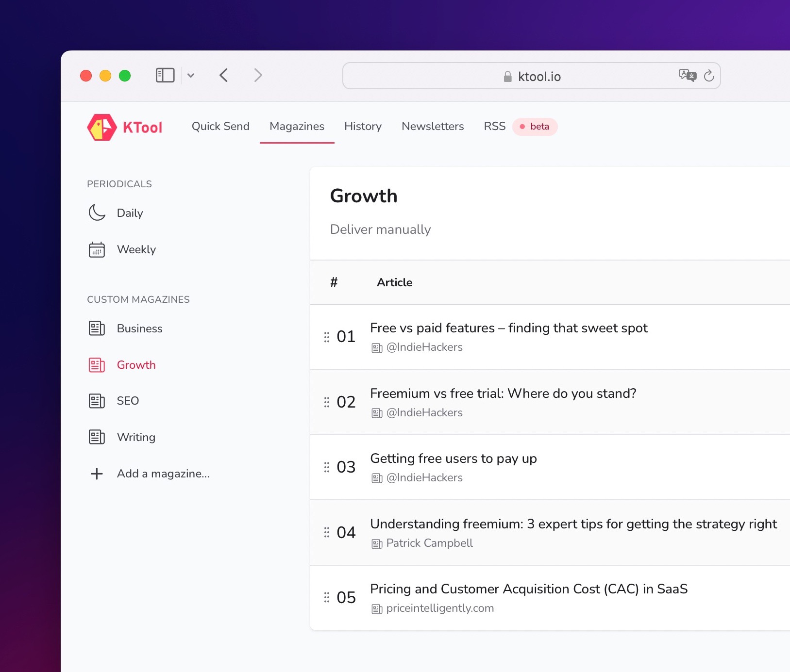
Task: Toggle the browser sidebar panel icon
Action: 165,75
